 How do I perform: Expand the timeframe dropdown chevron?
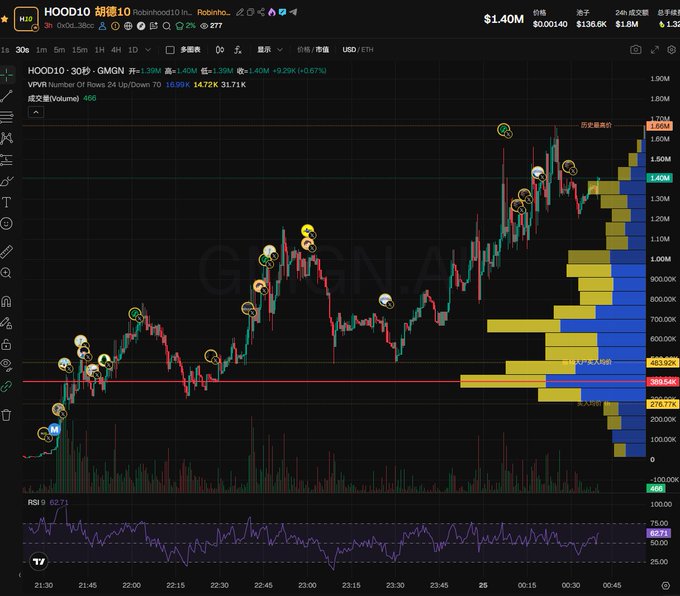click(x=148, y=50)
